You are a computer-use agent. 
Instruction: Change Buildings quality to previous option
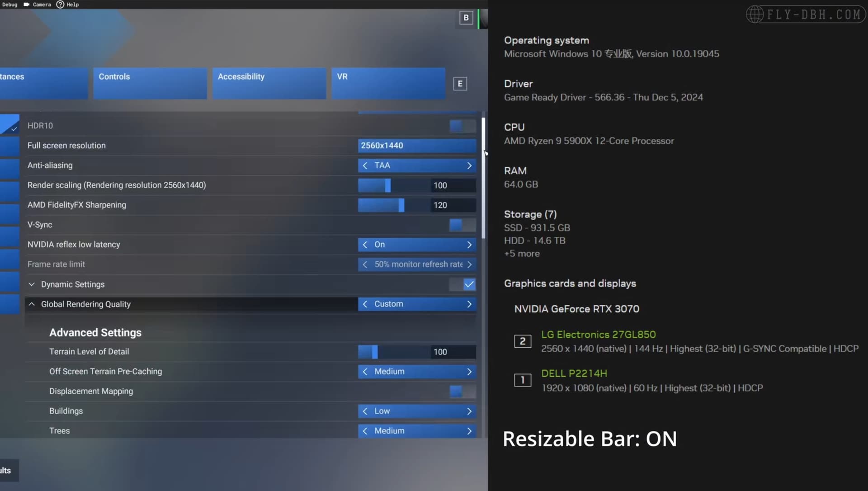(x=365, y=411)
